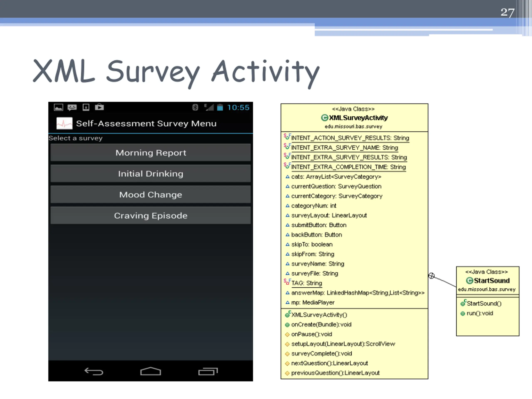Click the edu.missouri.bas.survey package under XMLSurveyActivity

353,127
